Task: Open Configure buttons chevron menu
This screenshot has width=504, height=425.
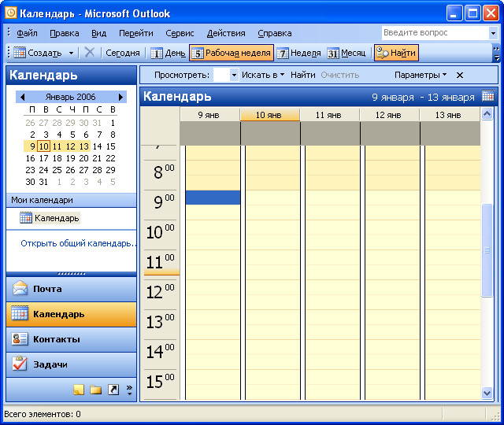Action: pos(129,390)
